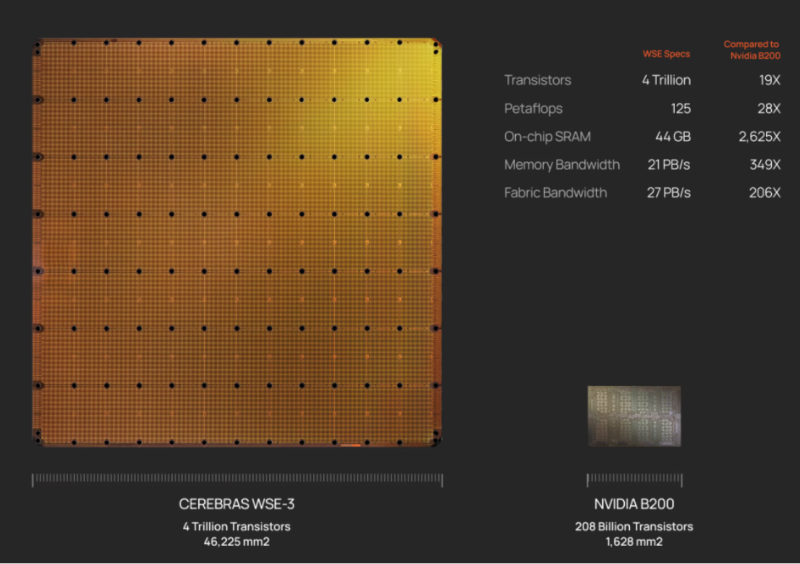Select the '4 Trillion' value in the specs table
The height and width of the screenshot is (564, 800).
[666, 80]
